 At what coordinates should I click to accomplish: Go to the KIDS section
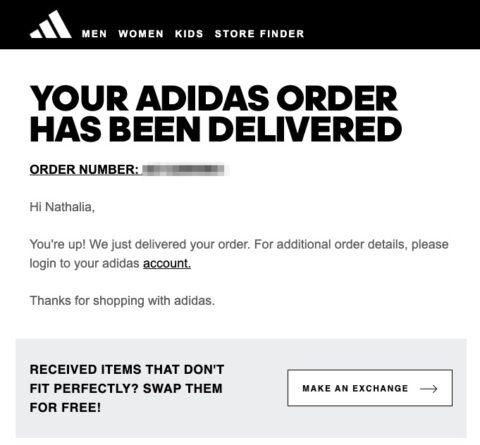tap(189, 34)
